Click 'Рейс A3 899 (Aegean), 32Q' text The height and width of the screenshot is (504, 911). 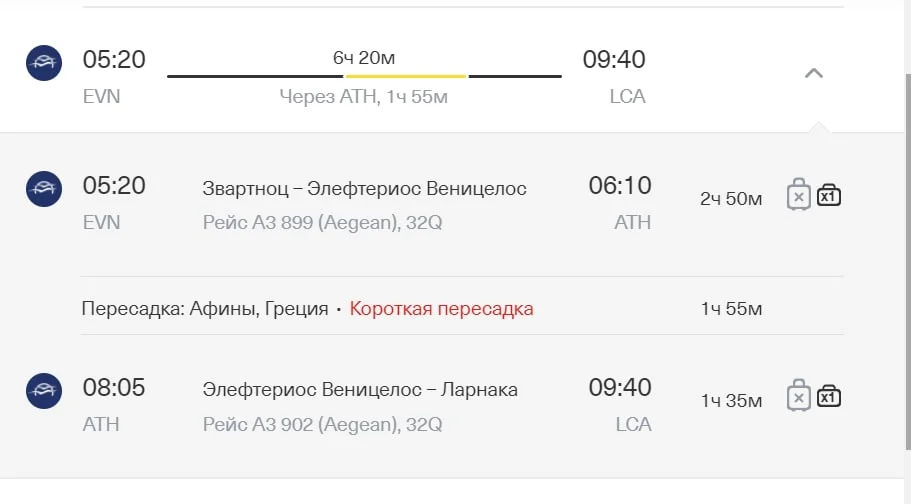[x=322, y=223]
